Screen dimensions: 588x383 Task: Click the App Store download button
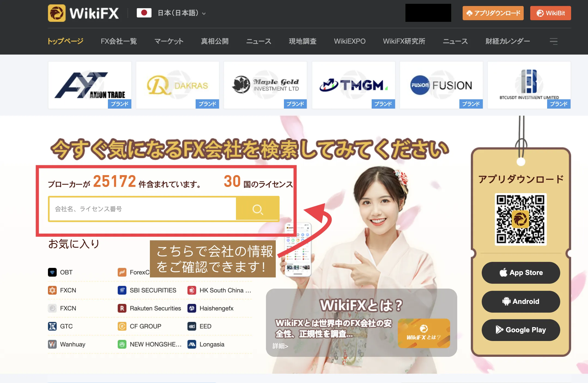click(521, 273)
